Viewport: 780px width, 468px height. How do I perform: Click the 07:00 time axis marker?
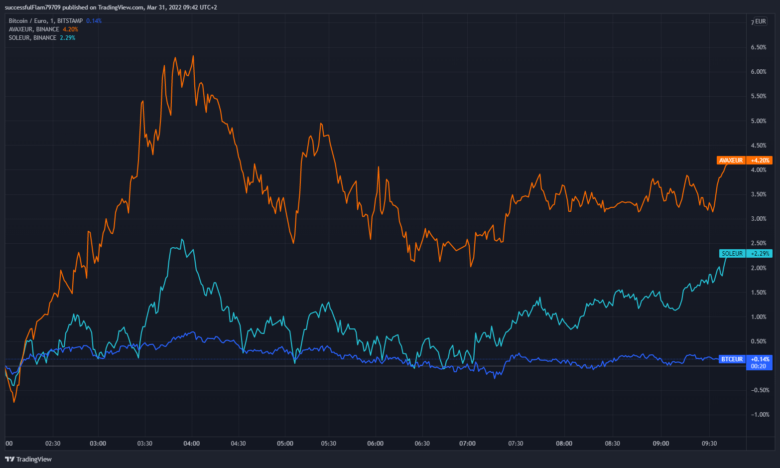[x=468, y=444]
